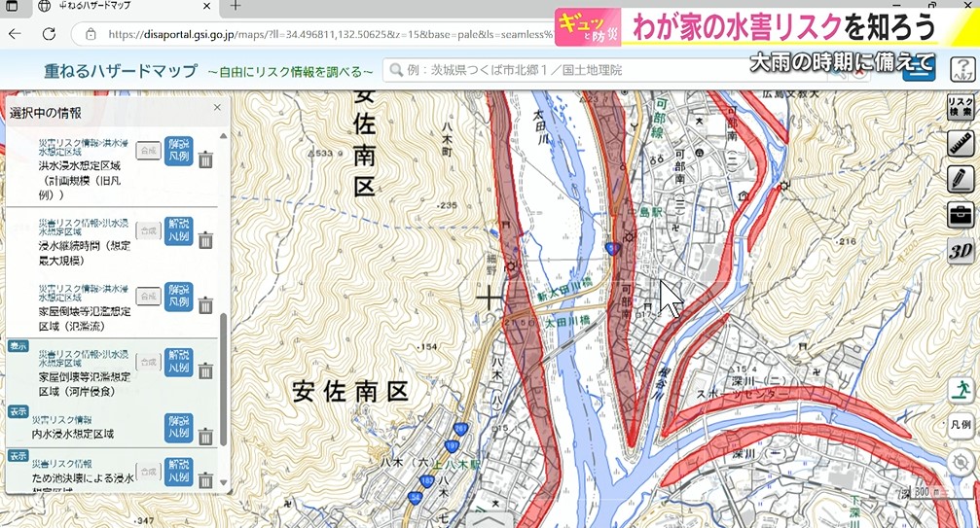Viewport: 980px width, 528px height.
Task: Toggle 合成 for 家屋倒壊(氾濫流) layer
Action: (149, 296)
